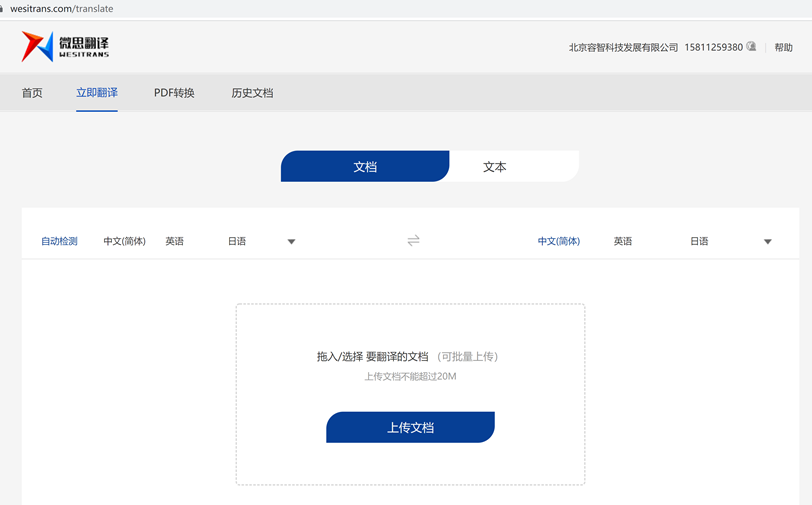Open the PDF转换 page

pyautogui.click(x=174, y=93)
